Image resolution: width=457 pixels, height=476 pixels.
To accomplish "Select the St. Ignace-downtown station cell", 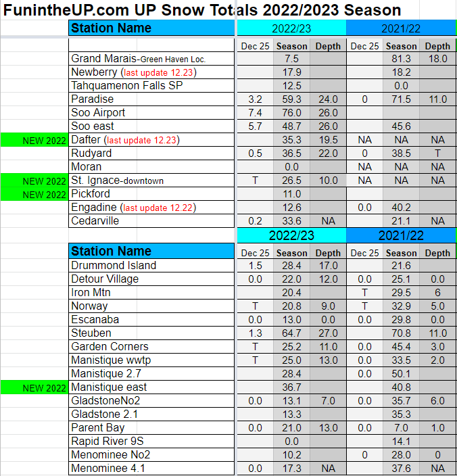I will tap(151, 181).
